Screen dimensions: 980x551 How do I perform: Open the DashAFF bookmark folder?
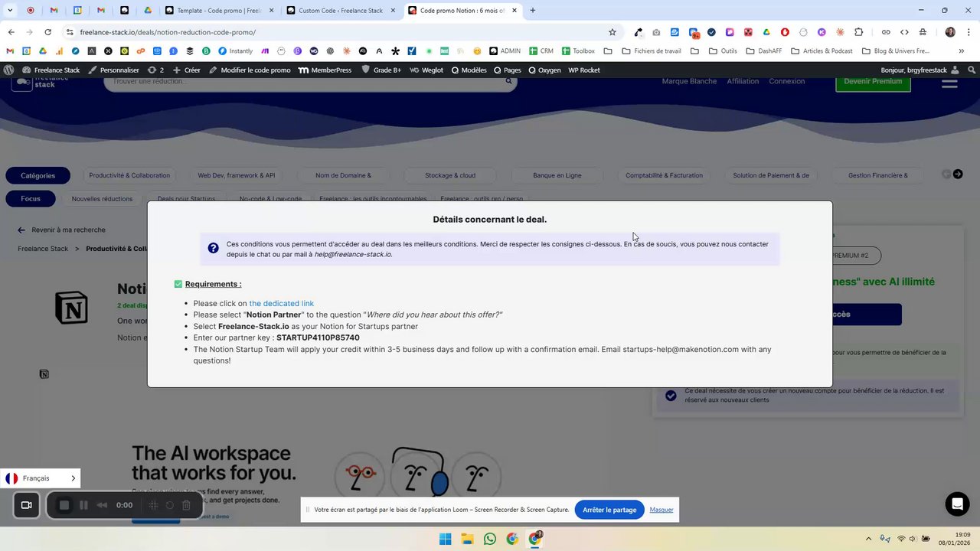point(764,51)
